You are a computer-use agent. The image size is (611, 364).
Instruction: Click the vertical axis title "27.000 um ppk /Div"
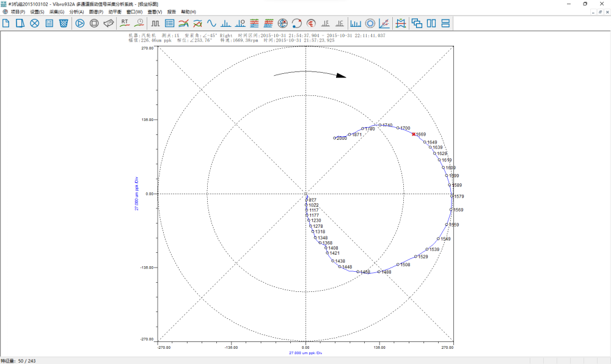click(137, 194)
